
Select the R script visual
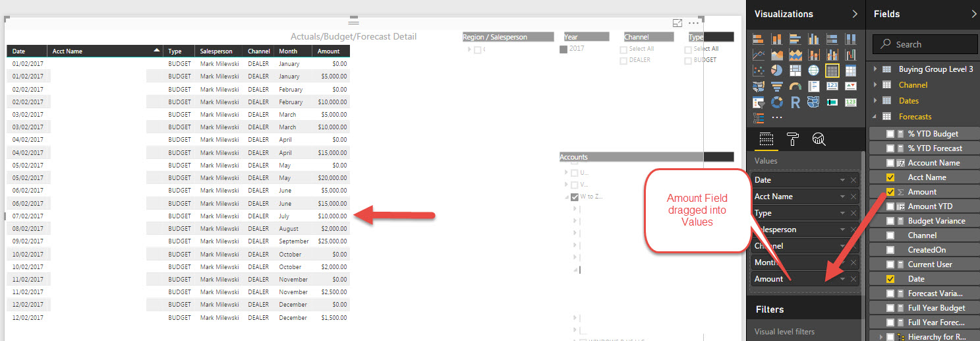click(795, 102)
